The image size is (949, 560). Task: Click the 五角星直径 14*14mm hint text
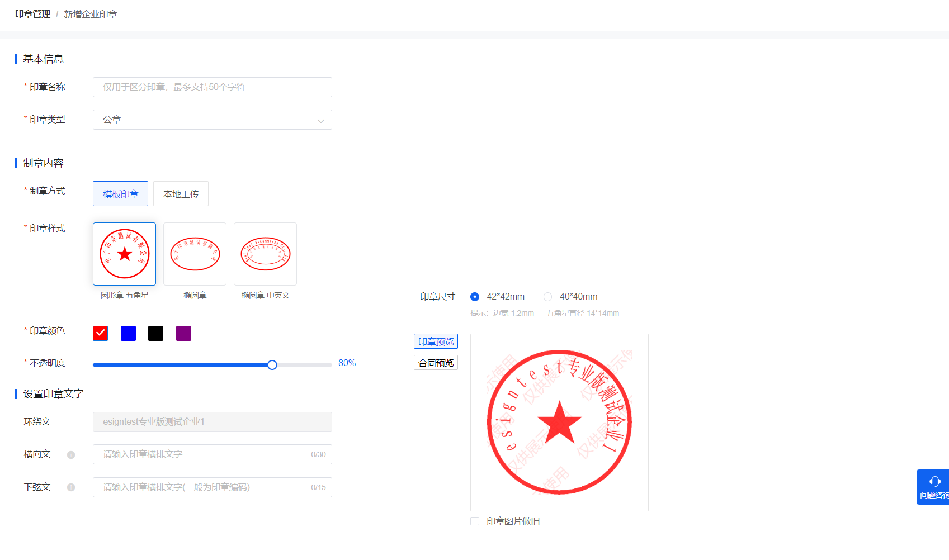point(583,313)
